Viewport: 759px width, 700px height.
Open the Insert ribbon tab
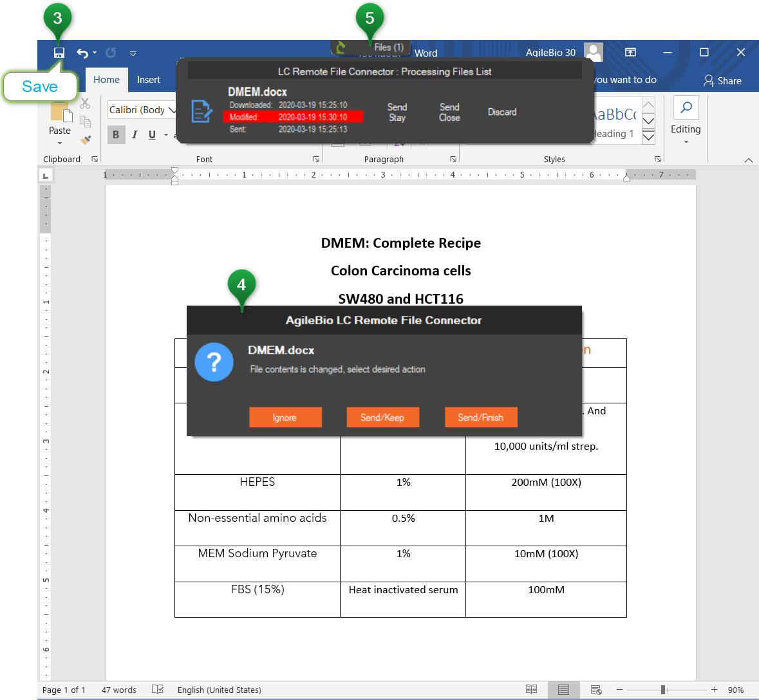pos(149,80)
